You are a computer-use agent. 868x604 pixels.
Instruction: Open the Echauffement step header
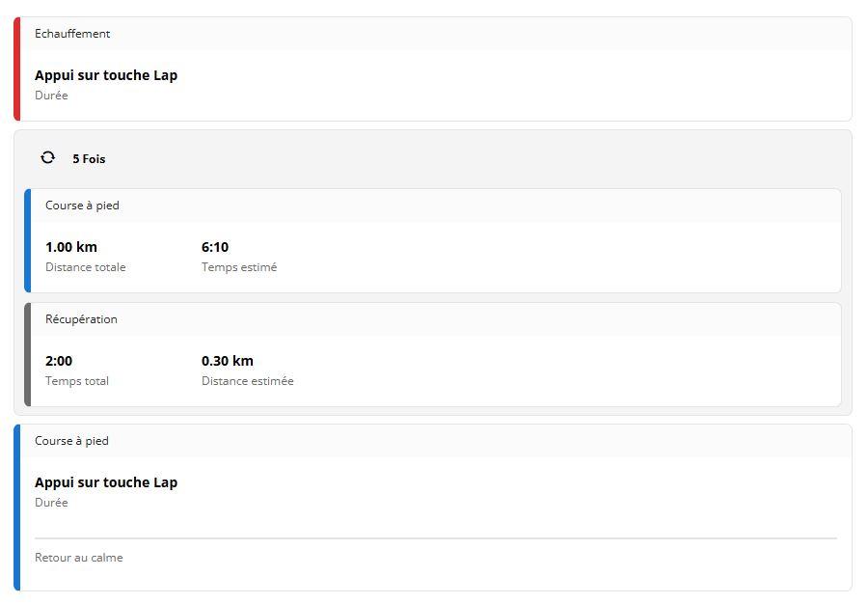[72, 34]
